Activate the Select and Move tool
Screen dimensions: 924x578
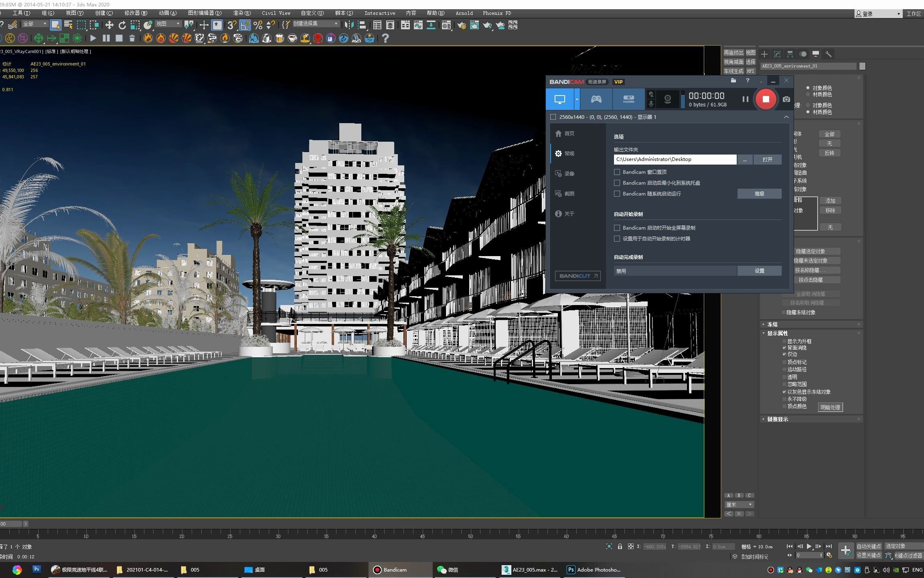[109, 25]
